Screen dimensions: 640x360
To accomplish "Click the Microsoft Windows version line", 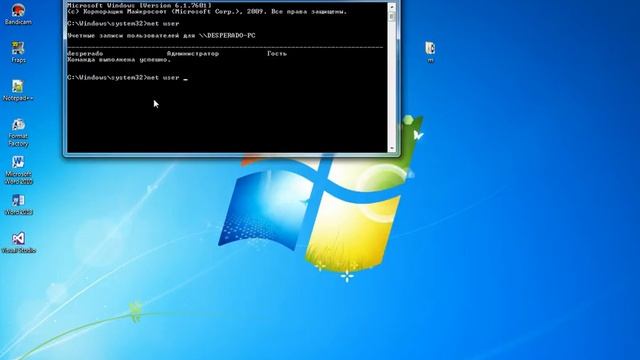I will pos(139,6).
